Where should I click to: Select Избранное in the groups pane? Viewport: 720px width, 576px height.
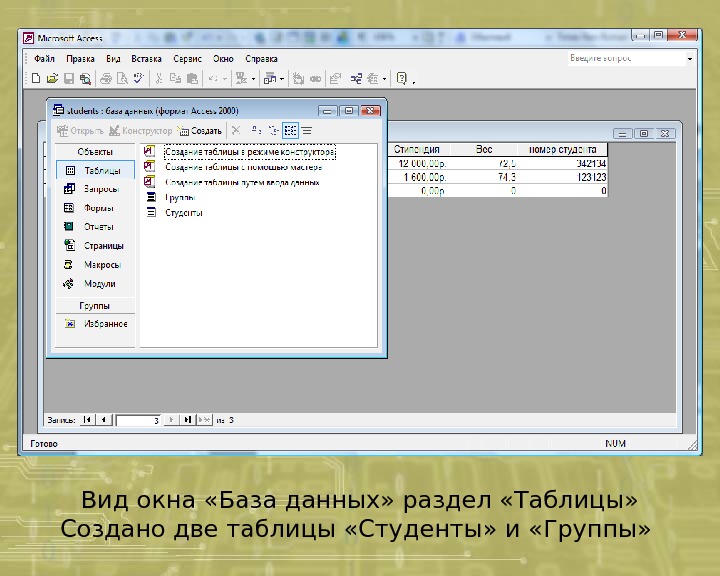[x=96, y=324]
